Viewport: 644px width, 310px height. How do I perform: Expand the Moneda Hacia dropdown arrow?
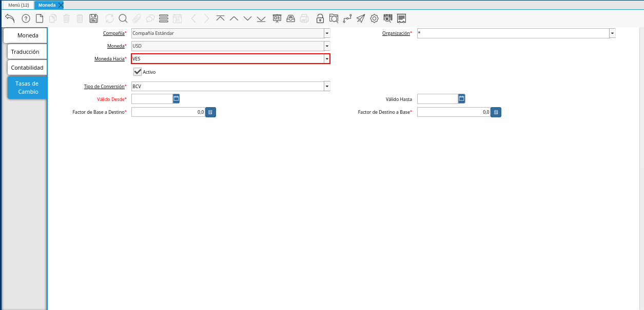coord(327,59)
